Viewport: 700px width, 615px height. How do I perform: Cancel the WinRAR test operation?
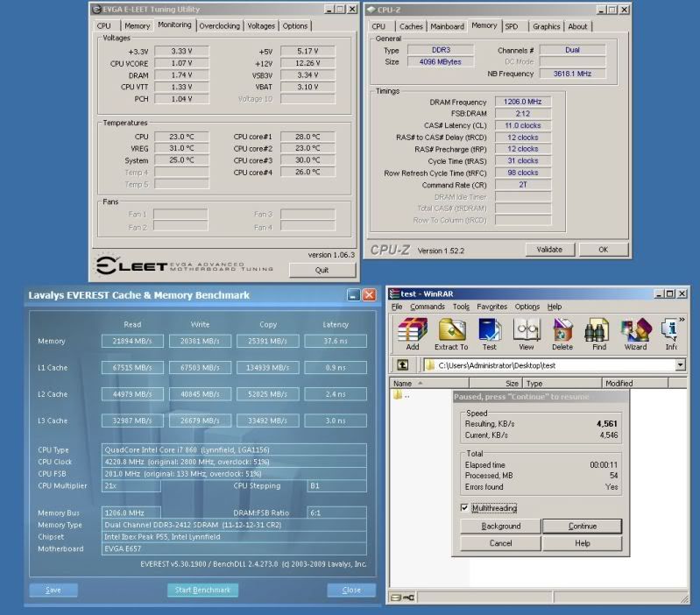coord(500,543)
